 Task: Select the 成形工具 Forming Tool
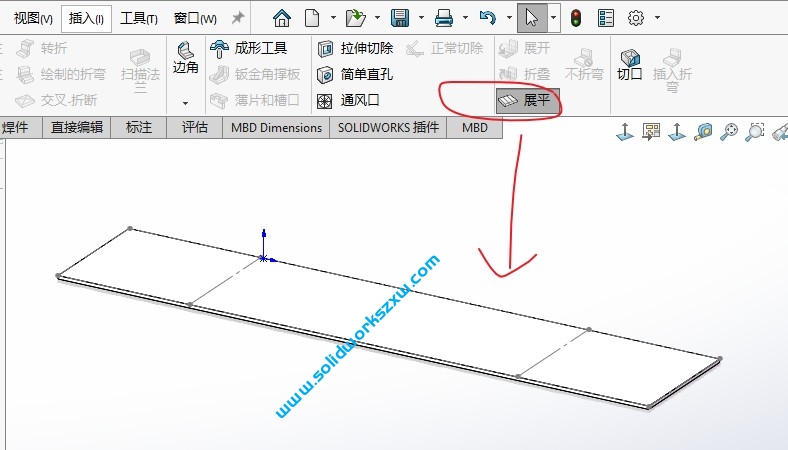249,48
